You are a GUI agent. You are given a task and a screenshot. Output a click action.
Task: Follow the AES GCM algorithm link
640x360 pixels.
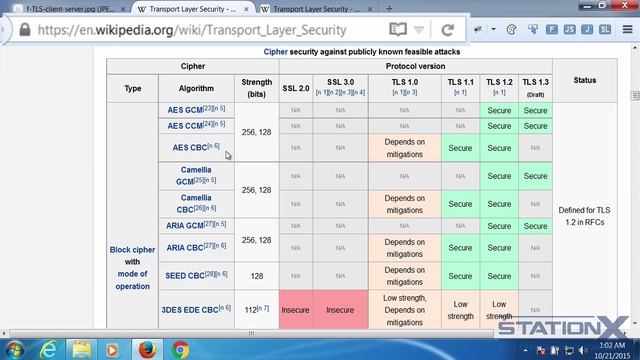(185, 110)
